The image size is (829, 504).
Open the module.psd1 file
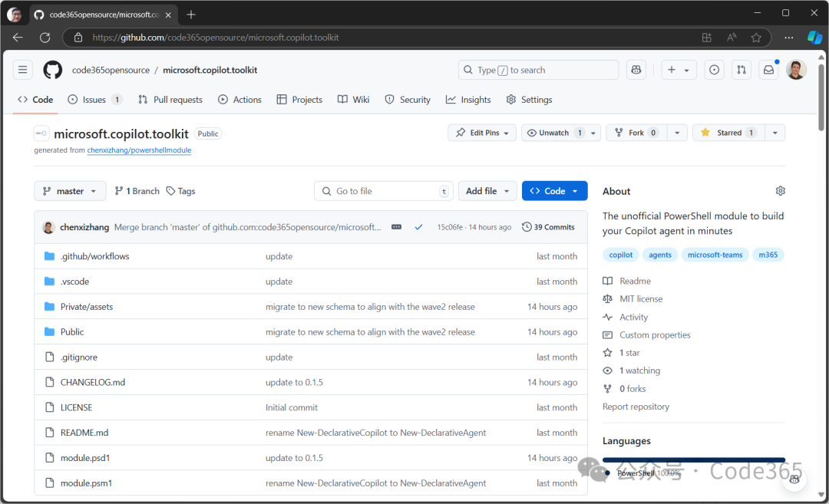coord(85,458)
